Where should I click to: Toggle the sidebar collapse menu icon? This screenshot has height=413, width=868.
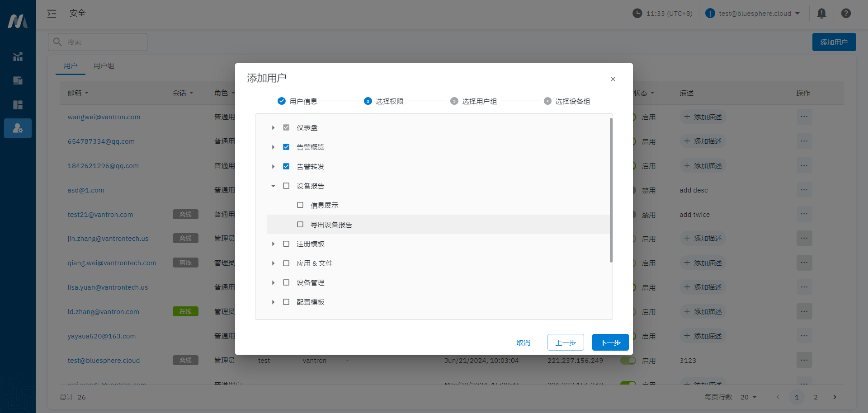52,14
